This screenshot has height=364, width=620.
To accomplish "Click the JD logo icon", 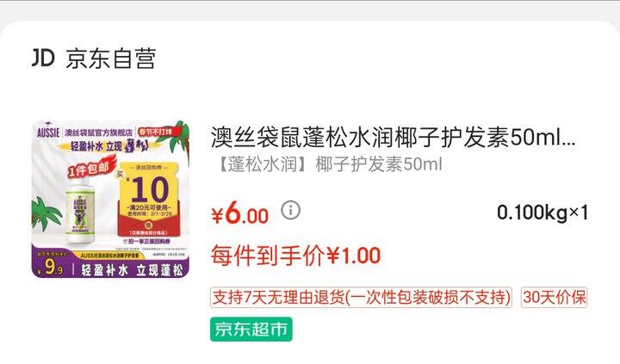I will point(43,59).
